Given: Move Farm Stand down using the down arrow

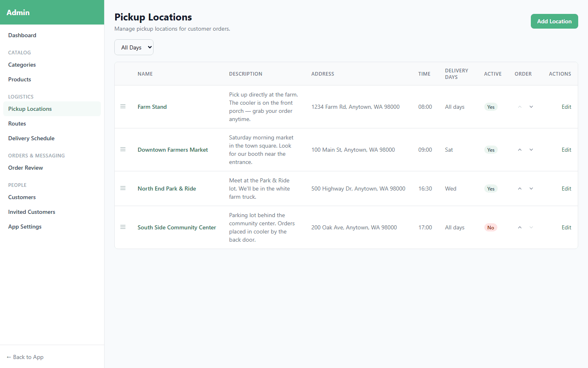Looking at the screenshot, I should coord(531,106).
